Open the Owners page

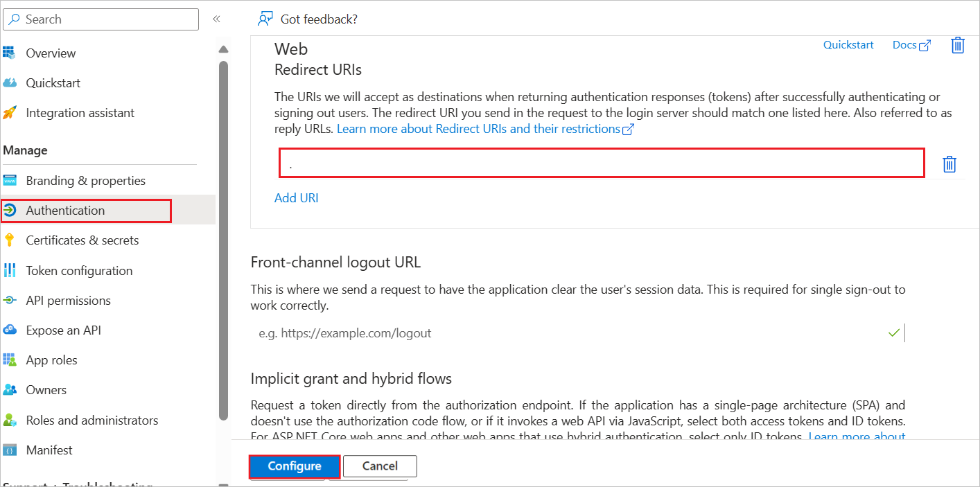click(46, 389)
